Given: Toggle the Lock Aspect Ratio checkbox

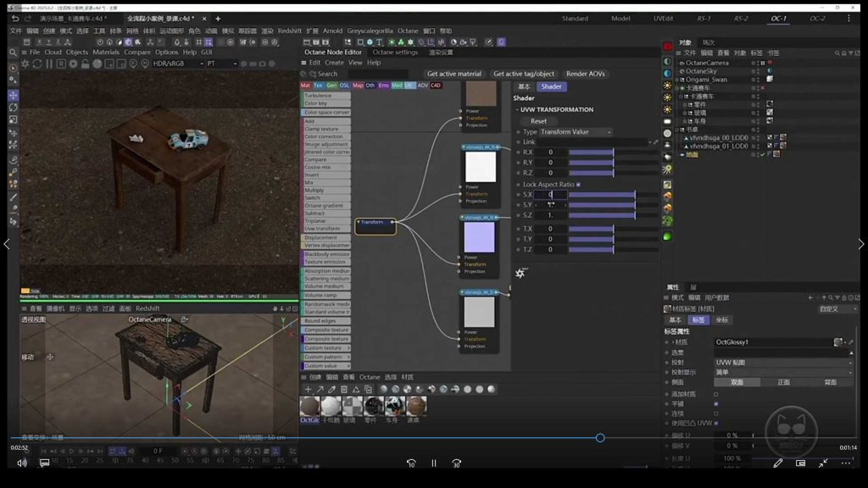Looking at the screenshot, I should point(578,184).
